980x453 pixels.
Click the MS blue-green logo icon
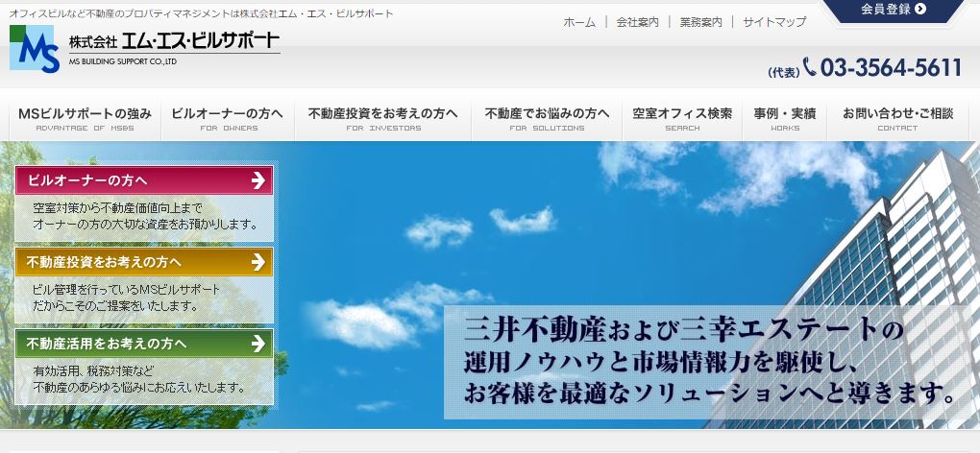[35, 49]
